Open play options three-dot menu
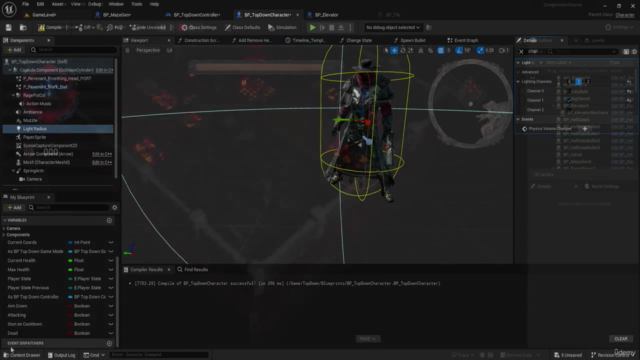 tap(350, 27)
